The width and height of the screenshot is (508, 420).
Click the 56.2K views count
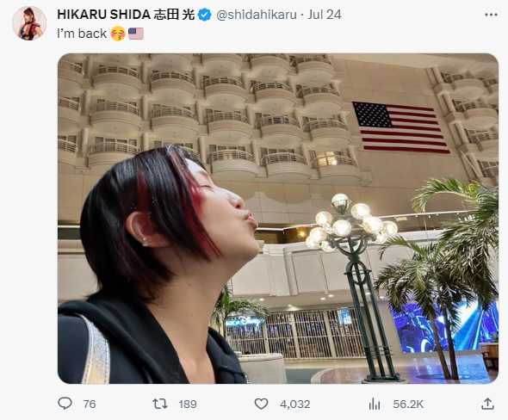[408, 405]
